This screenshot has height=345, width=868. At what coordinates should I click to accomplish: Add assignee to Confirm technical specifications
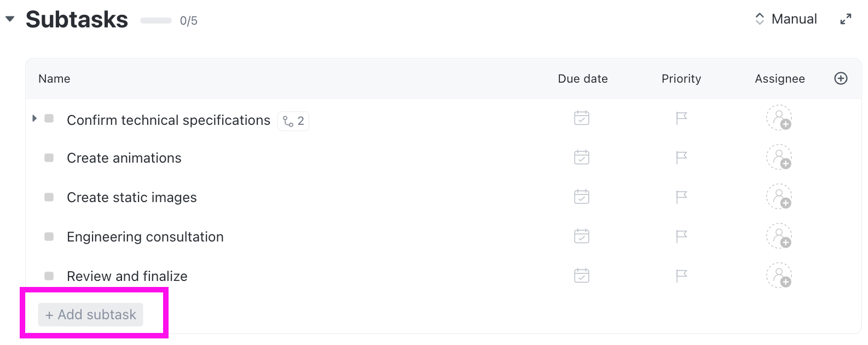coord(779,118)
